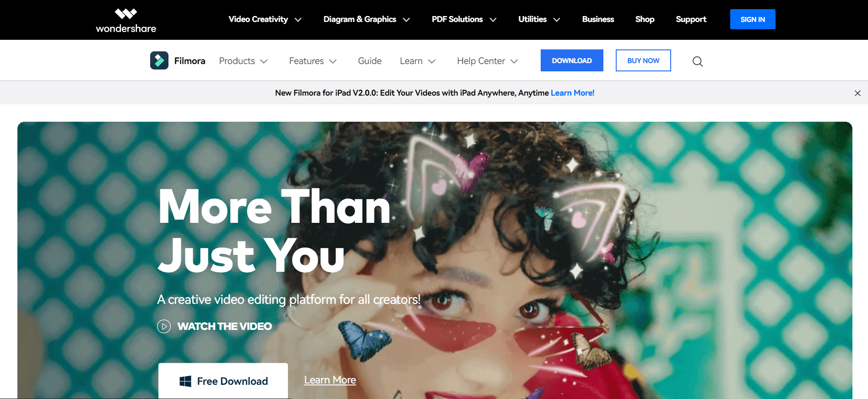Go to the Guide page
Image resolution: width=868 pixels, height=399 pixels.
[x=370, y=61]
